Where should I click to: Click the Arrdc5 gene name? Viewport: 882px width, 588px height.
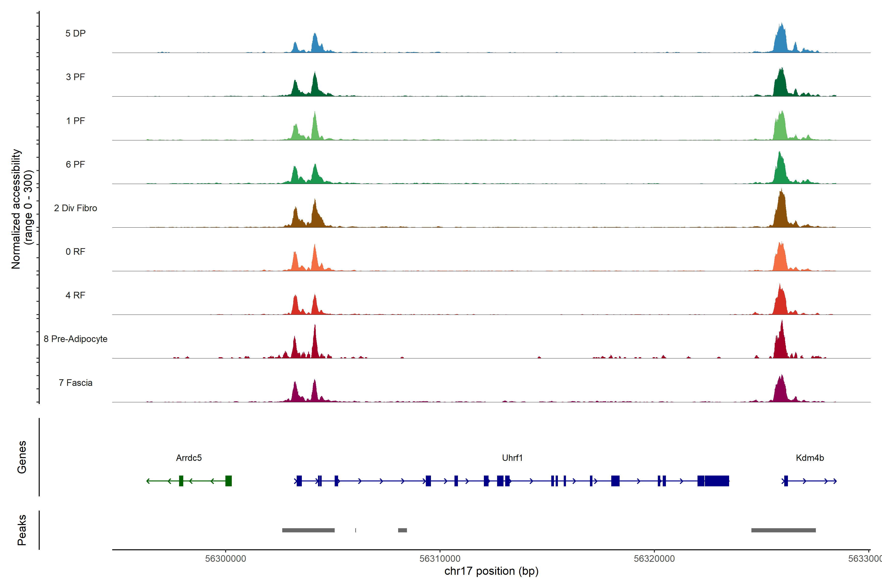click(189, 458)
